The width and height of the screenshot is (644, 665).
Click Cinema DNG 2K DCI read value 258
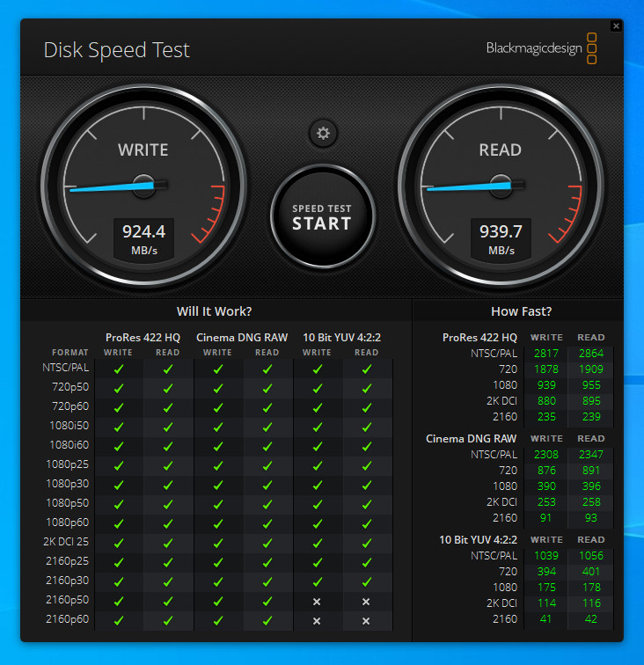tap(591, 502)
